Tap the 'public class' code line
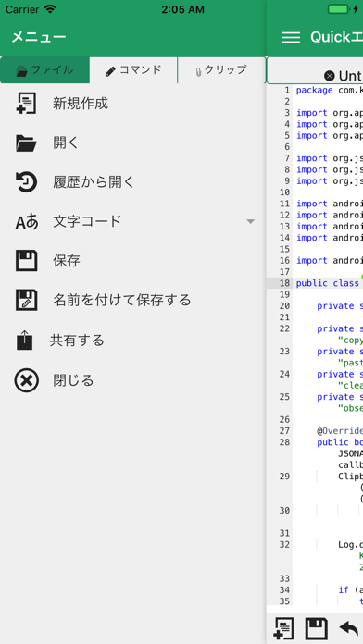Image resolution: width=363 pixels, height=644 pixels. (x=328, y=283)
